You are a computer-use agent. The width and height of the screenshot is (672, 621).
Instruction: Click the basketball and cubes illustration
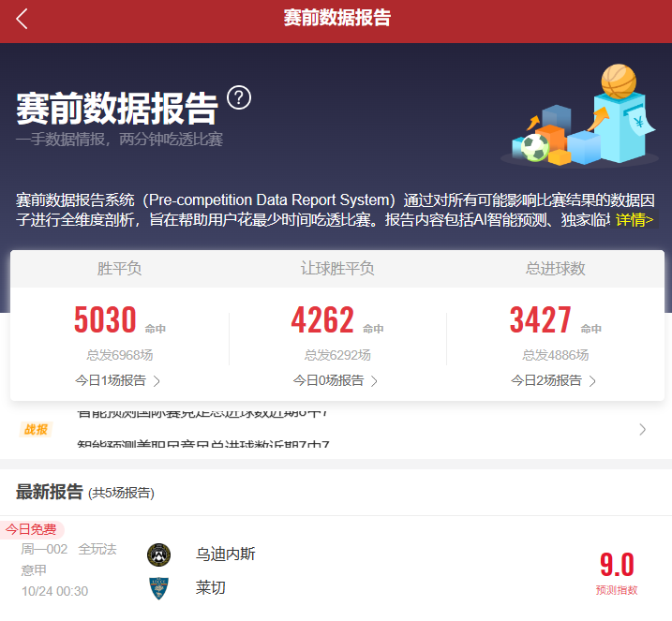578,115
